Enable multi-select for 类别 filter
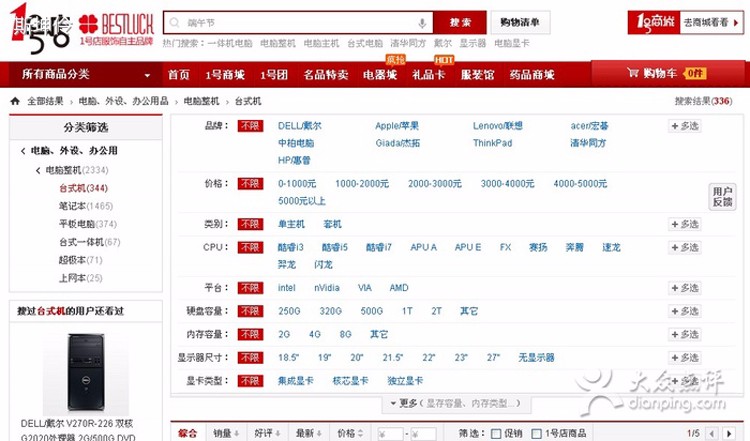750x441 pixels. pyautogui.click(x=684, y=224)
